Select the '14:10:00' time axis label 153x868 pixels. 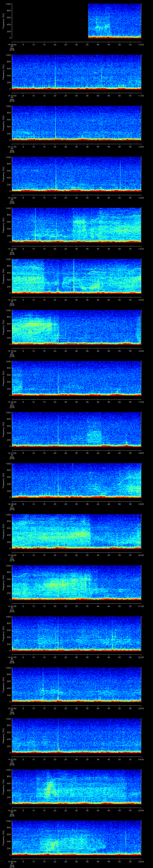(12, 96)
